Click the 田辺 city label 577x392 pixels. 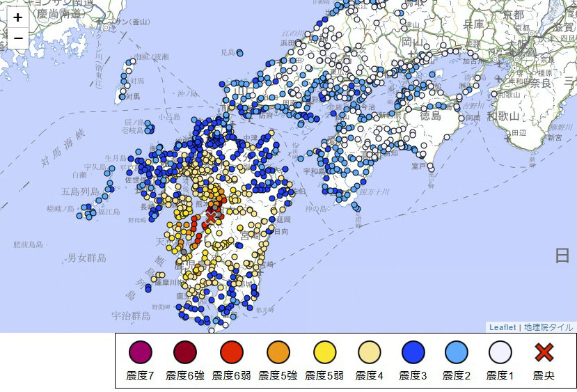pos(519,132)
